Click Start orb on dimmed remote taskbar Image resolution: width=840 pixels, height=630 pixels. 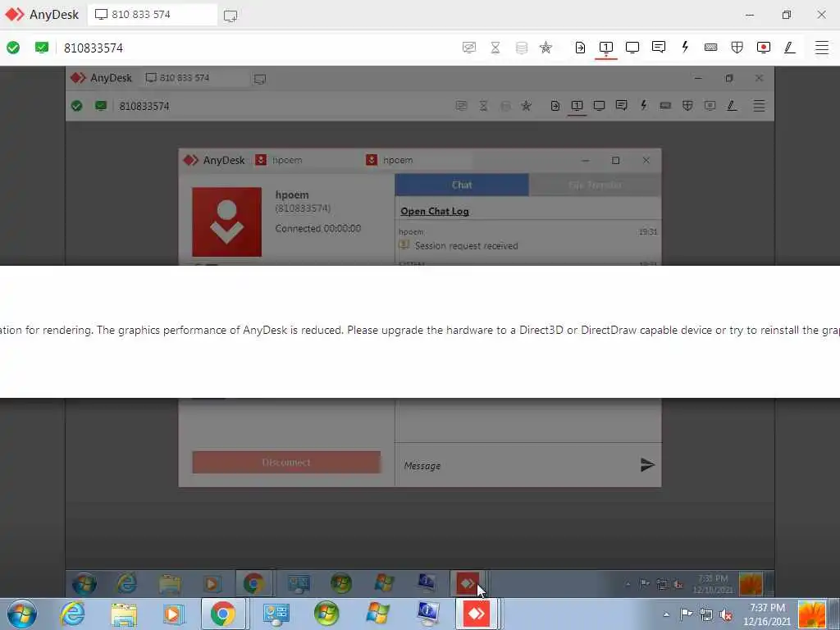(x=84, y=583)
